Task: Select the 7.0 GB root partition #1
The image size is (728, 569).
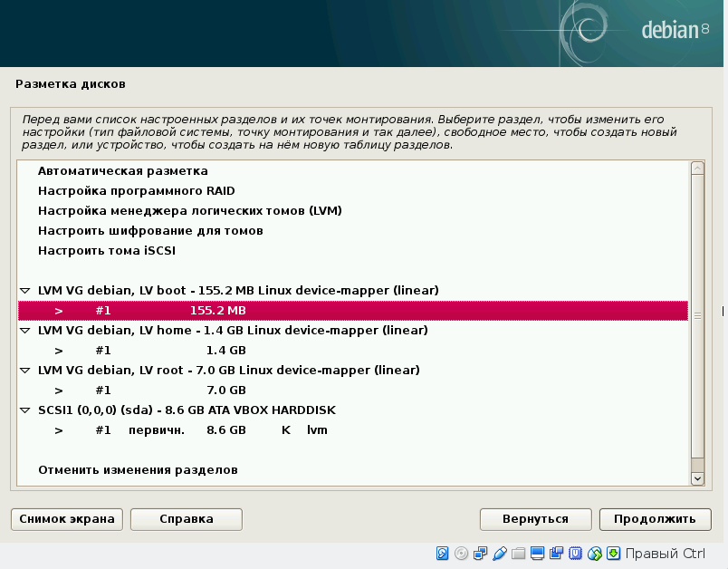Action: pos(226,391)
